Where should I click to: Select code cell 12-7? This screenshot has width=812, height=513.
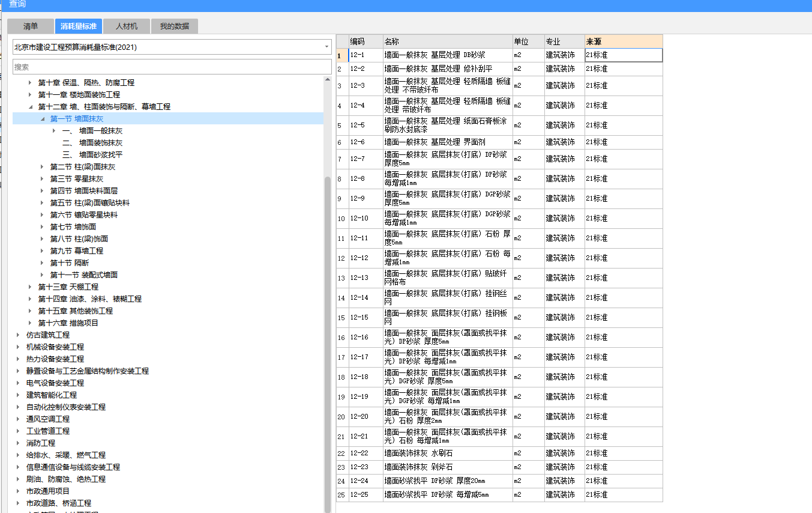pos(366,159)
